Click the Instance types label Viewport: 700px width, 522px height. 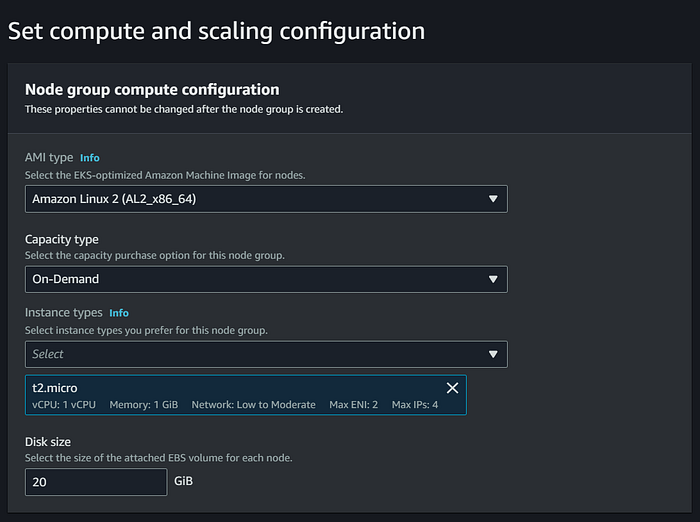[x=63, y=313]
